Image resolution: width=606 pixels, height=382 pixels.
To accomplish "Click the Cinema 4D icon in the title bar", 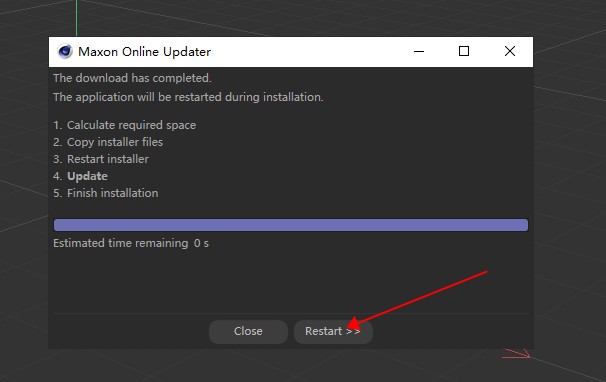I will pos(65,51).
